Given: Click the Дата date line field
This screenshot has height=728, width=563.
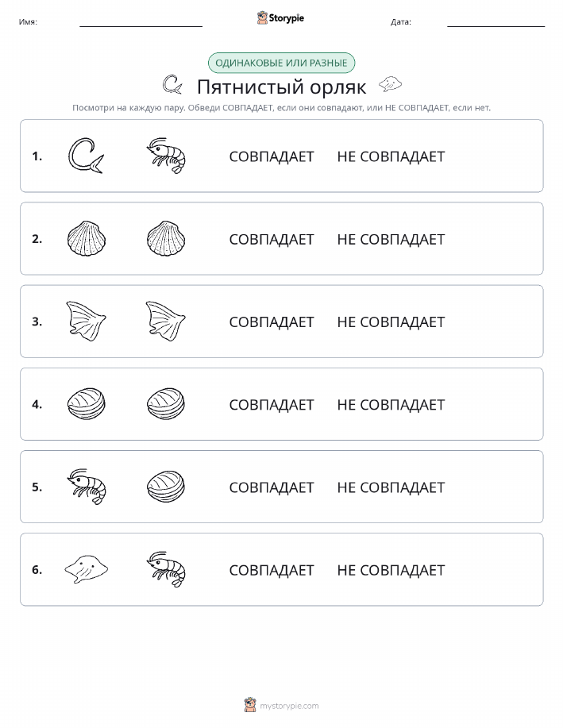Looking at the screenshot, I should pyautogui.click(x=496, y=22).
